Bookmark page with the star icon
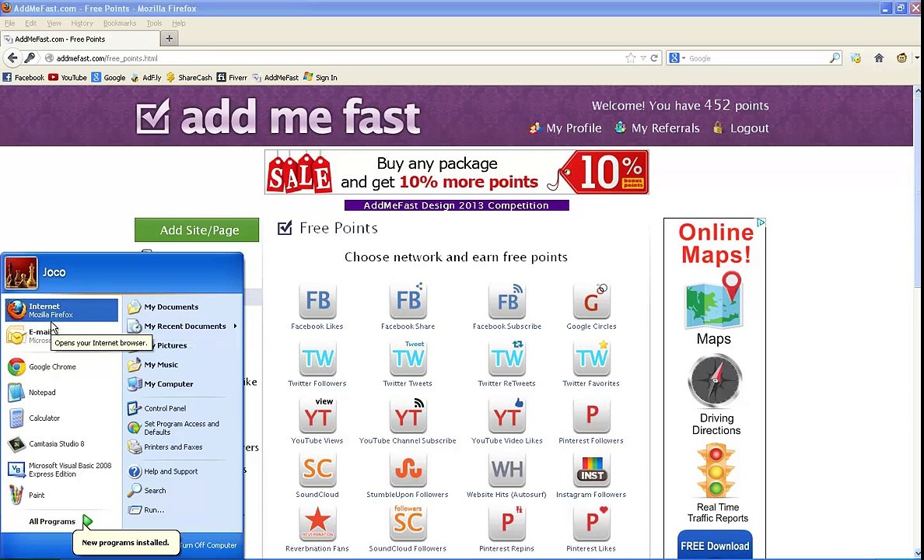924x560 pixels. click(x=631, y=58)
